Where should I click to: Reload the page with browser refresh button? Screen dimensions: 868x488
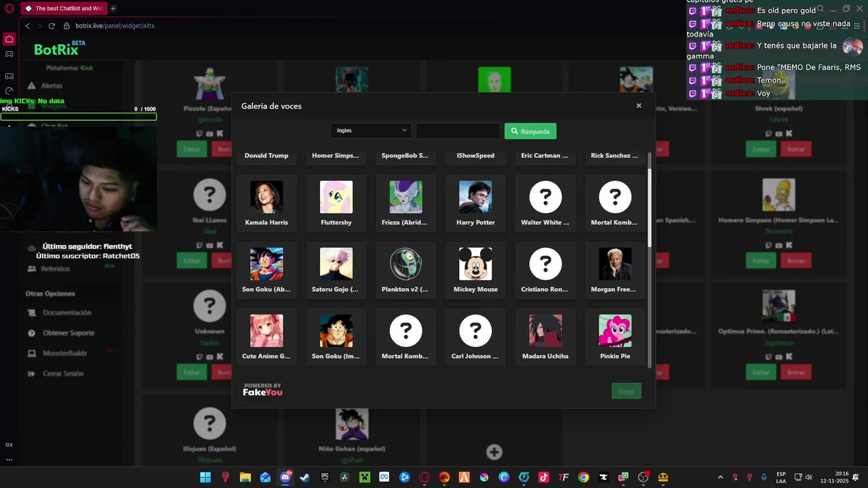pos(52,26)
